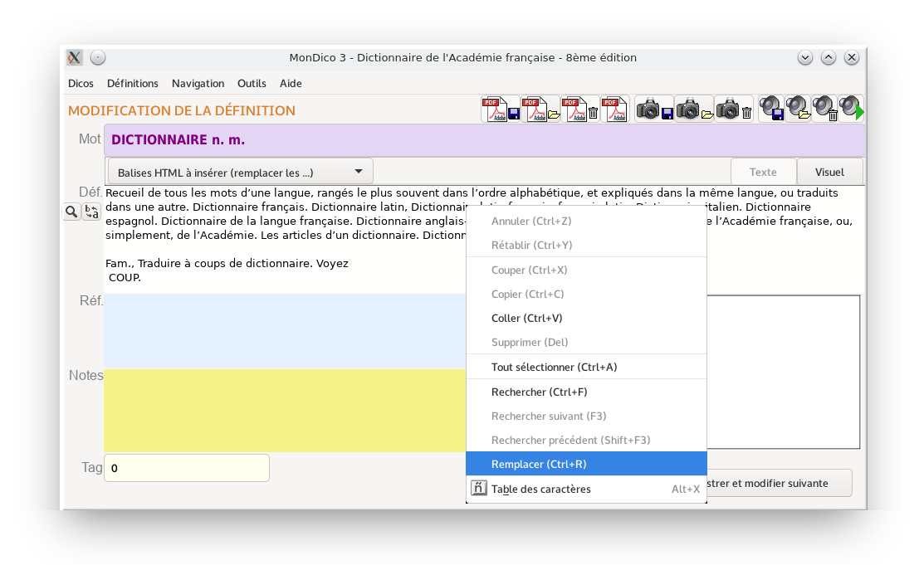This screenshot has height=565, width=924.
Task: Choose Rechercher précédent (Shift+F3) entry
Action: (x=586, y=440)
